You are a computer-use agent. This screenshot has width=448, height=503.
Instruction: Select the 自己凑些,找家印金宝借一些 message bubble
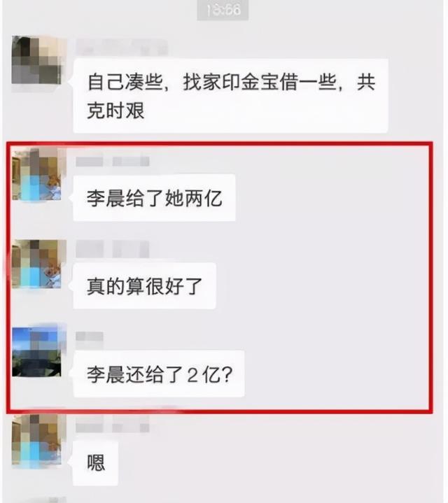230,96
